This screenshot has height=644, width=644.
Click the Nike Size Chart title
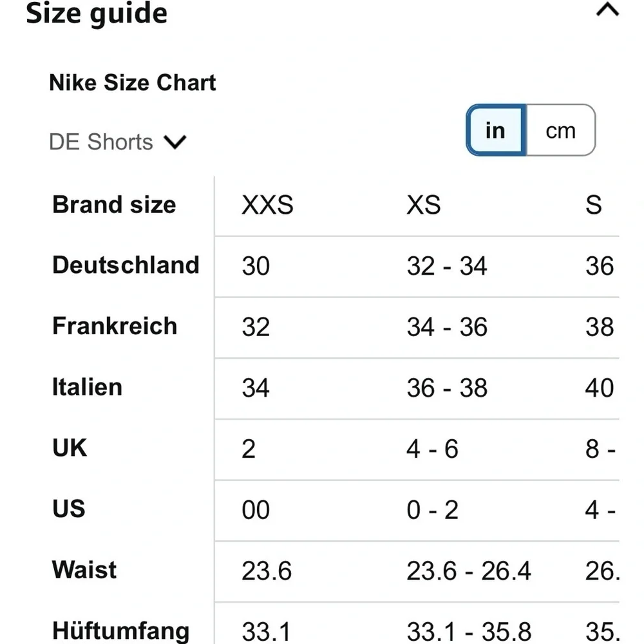pyautogui.click(x=132, y=82)
